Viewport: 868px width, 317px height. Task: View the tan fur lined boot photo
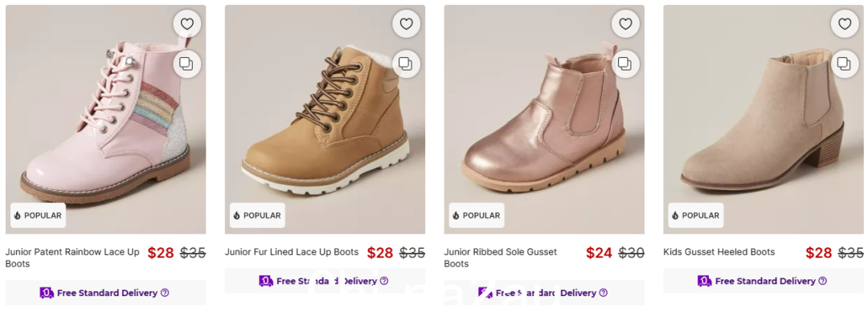pos(325,120)
